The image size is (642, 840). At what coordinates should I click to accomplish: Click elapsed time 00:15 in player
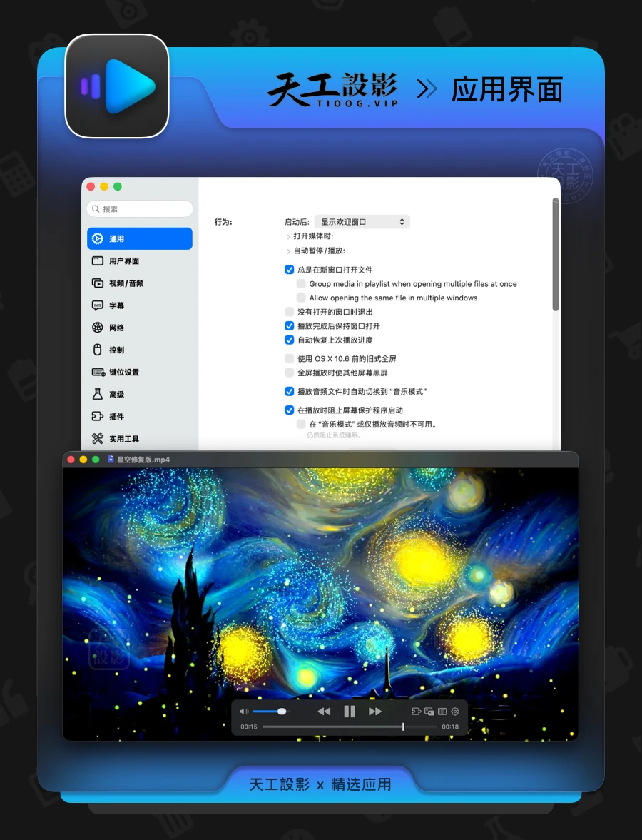point(249,727)
